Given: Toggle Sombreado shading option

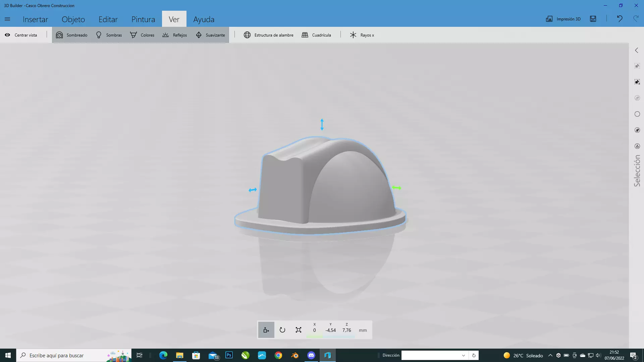Looking at the screenshot, I should 72,35.
